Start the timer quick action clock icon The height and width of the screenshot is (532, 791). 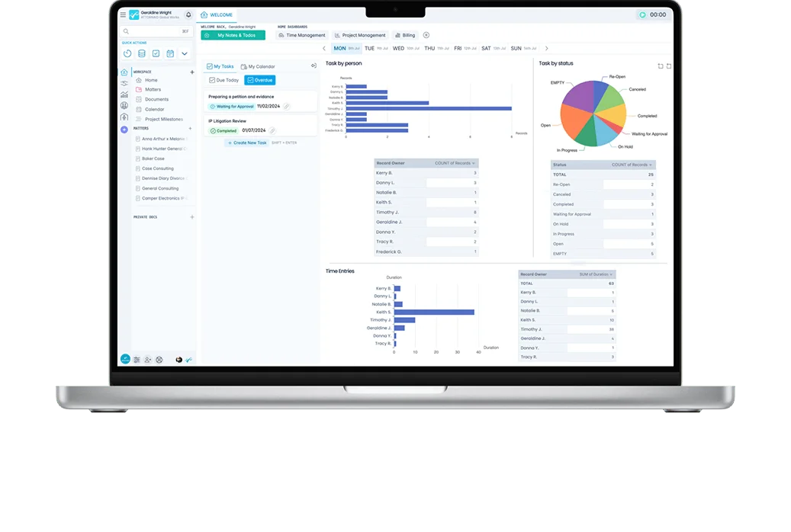tap(127, 53)
